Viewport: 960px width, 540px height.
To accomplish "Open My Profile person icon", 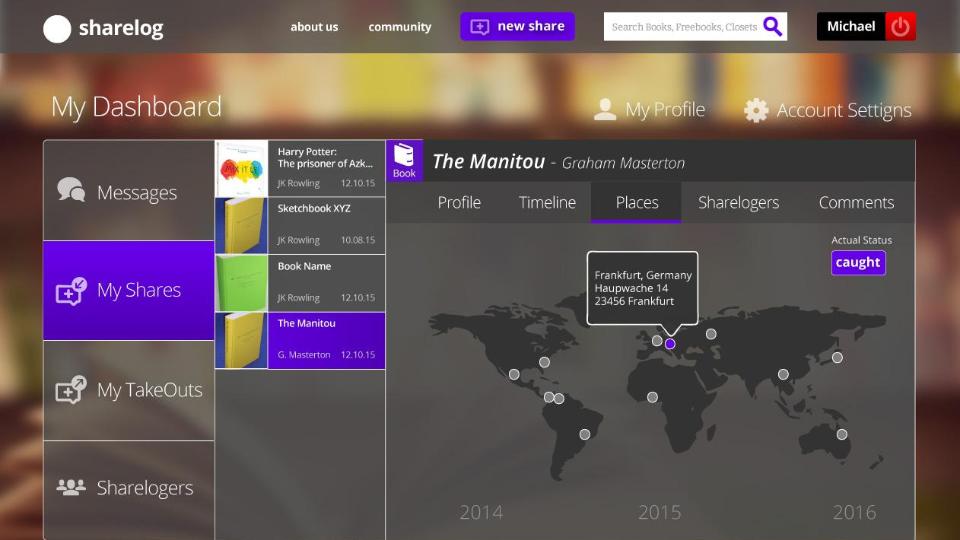I will [605, 110].
